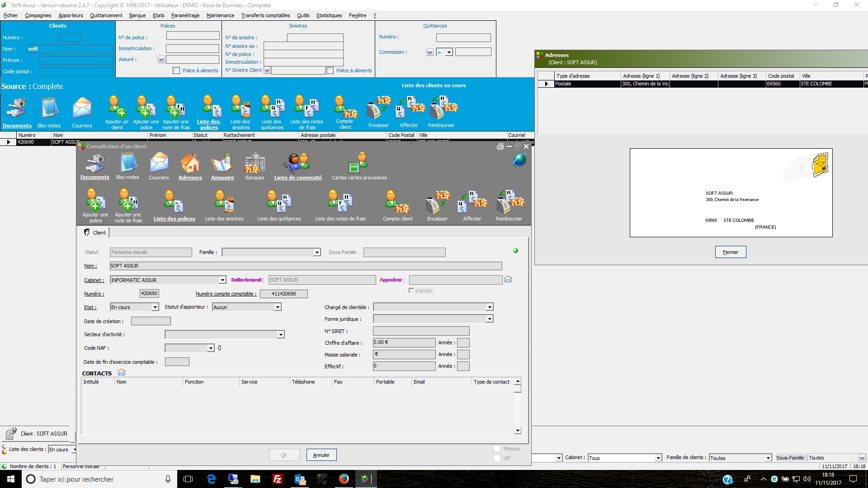
Task: Open Liste des sinistres in client window
Action: 224,206
